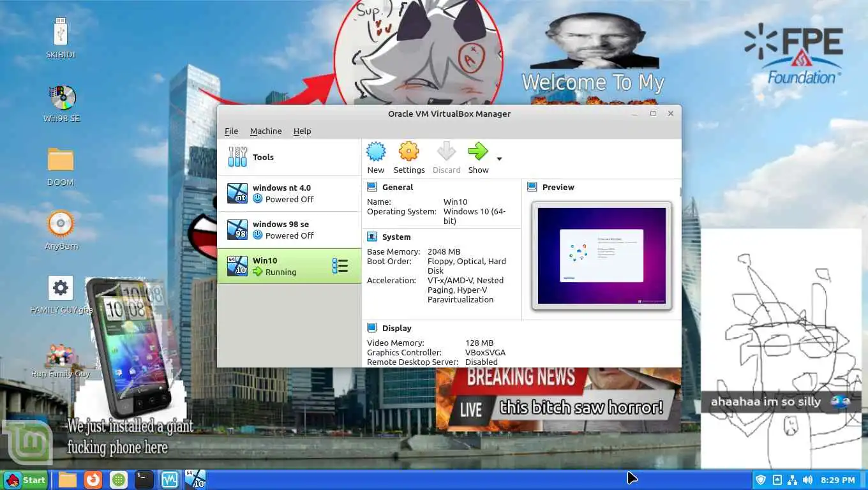The height and width of the screenshot is (490, 868).
Task: Open the system monitor taskbar icon
Action: pyautogui.click(x=169, y=480)
